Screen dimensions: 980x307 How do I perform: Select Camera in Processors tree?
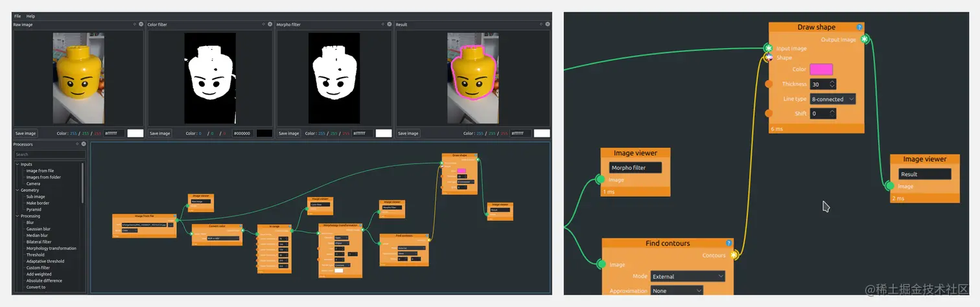(x=33, y=183)
